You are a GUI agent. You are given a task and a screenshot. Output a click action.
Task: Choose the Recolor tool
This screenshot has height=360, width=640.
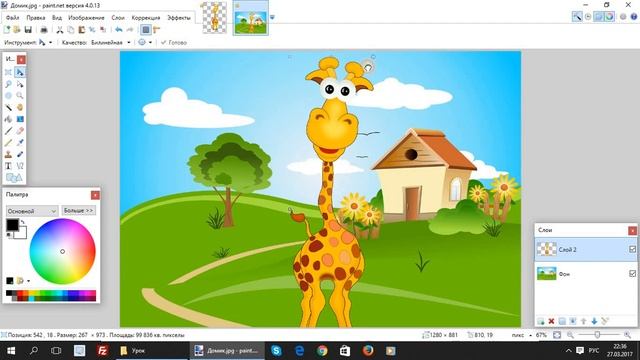(20, 154)
